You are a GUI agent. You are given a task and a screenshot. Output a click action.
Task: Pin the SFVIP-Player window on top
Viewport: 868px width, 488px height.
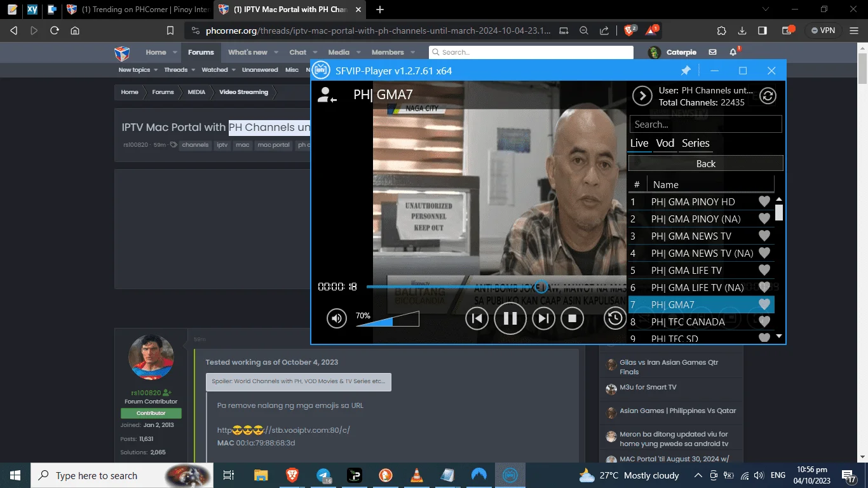point(686,71)
